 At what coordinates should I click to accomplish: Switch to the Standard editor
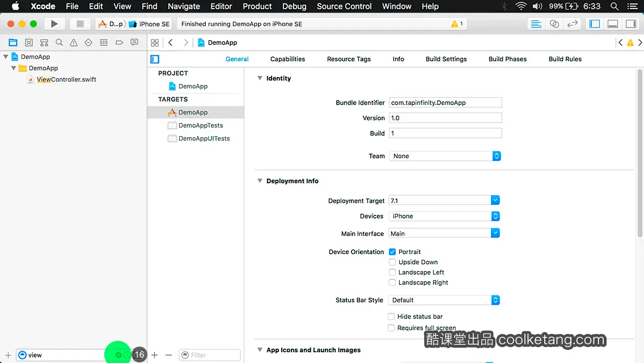click(536, 24)
